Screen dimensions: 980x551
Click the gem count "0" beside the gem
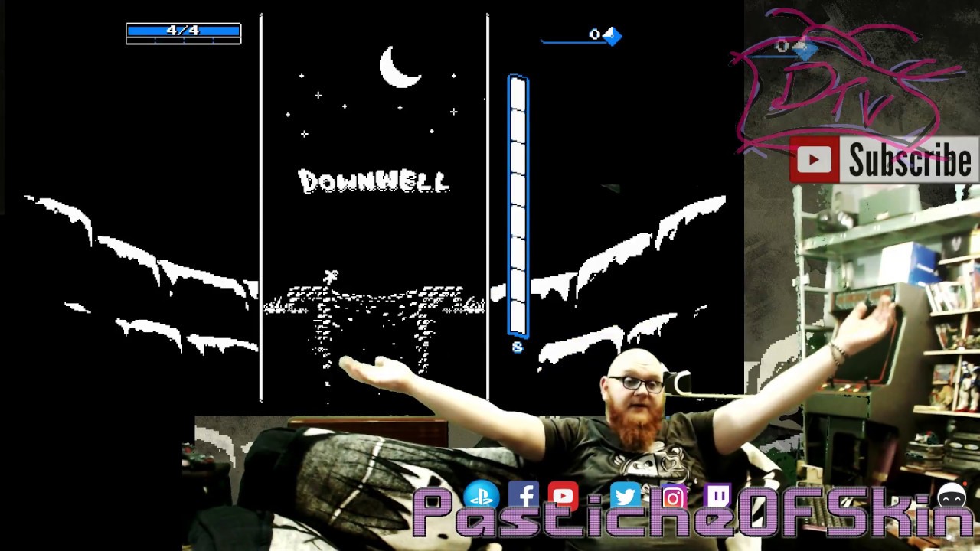(x=594, y=34)
